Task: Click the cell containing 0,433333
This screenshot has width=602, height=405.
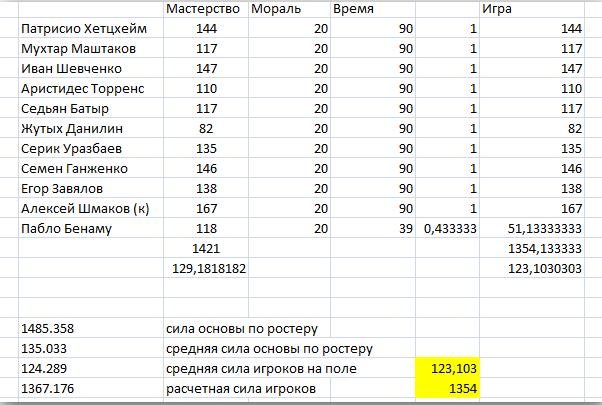Action: pyautogui.click(x=448, y=228)
